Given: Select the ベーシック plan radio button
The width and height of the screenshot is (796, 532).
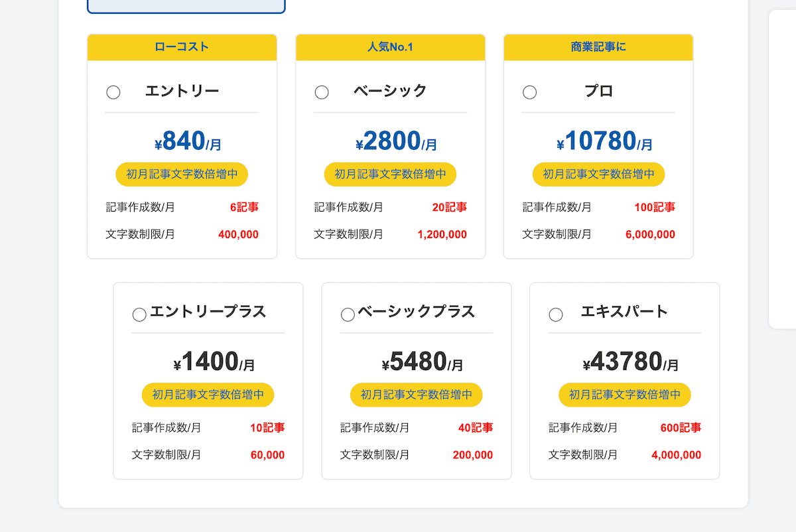Looking at the screenshot, I should coord(322,92).
